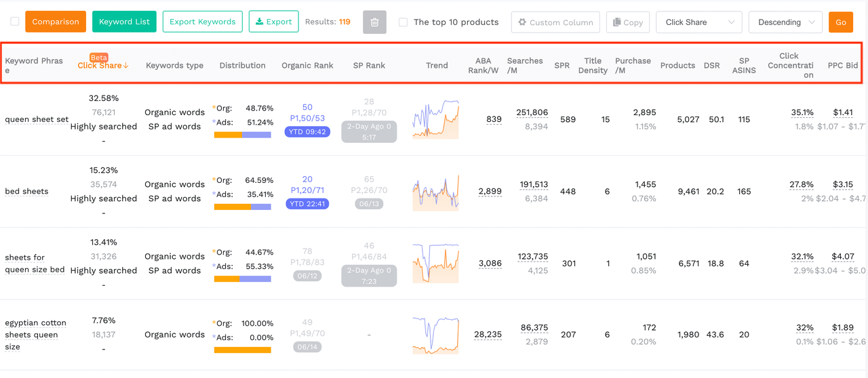
Task: Click the Keyword List button
Action: tap(124, 22)
